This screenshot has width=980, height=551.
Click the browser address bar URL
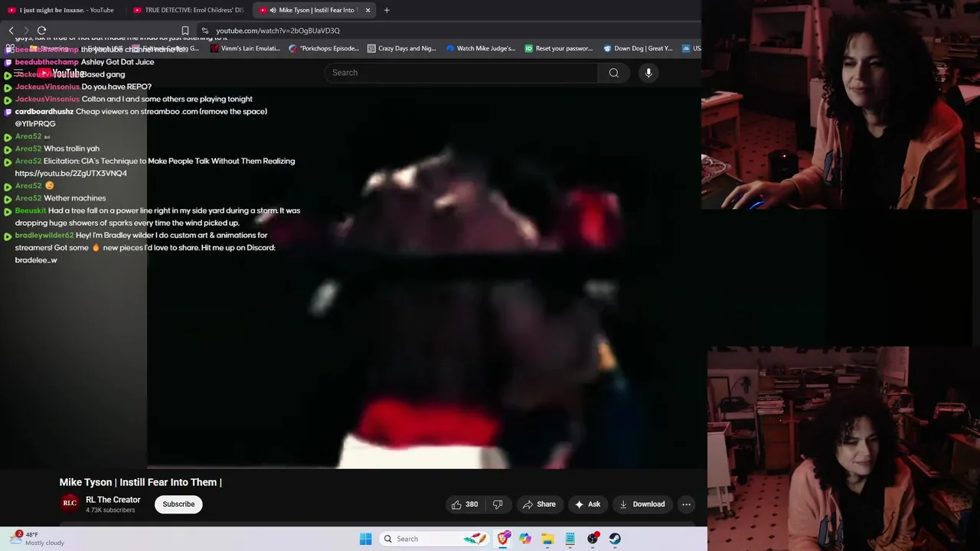point(278,31)
